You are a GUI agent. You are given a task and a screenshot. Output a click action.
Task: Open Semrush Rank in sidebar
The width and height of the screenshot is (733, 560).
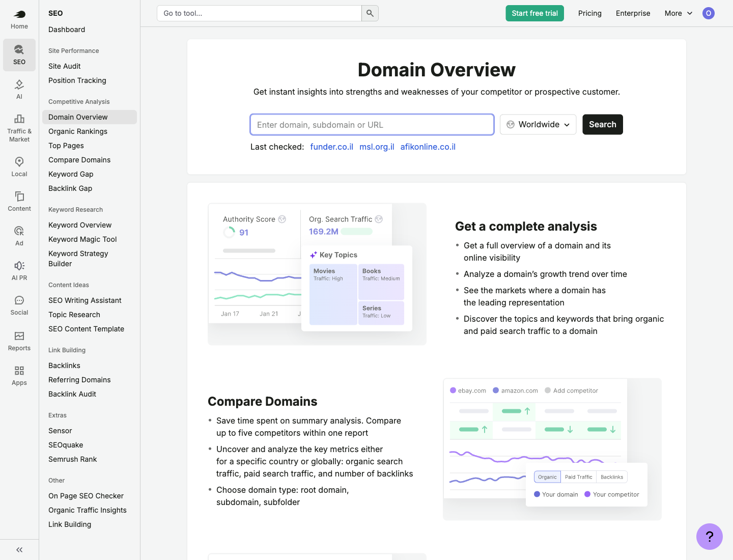coord(73,459)
